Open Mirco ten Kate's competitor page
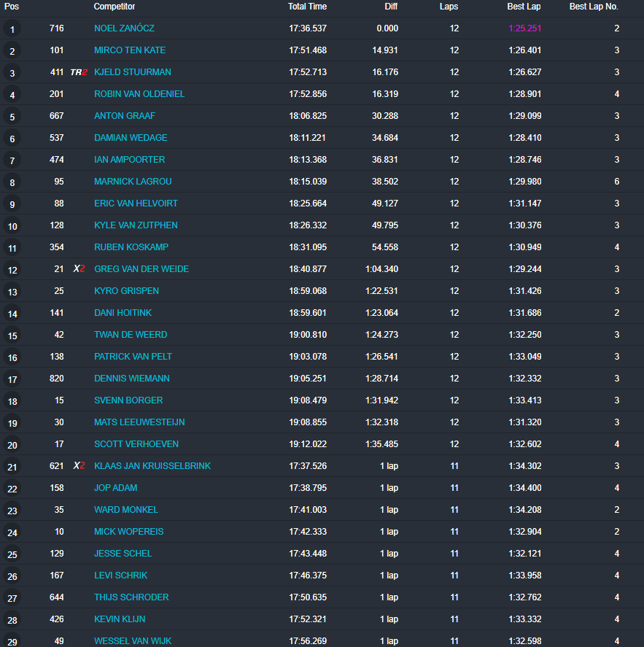 [130, 50]
